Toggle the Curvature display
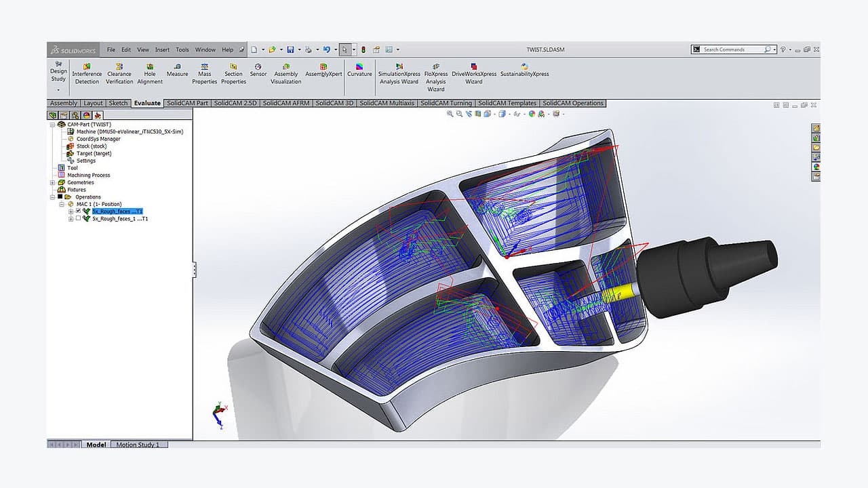The width and height of the screenshot is (868, 488). coord(359,70)
